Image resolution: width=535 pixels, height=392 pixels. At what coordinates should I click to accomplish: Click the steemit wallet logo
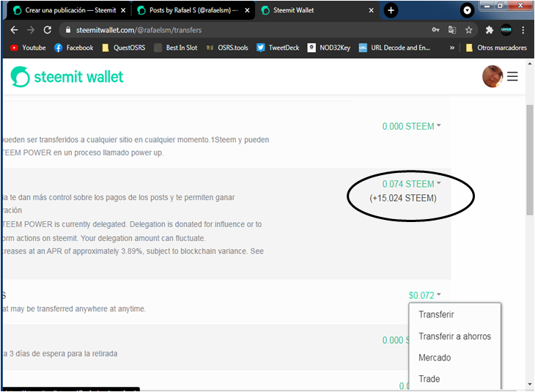pyautogui.click(x=67, y=77)
